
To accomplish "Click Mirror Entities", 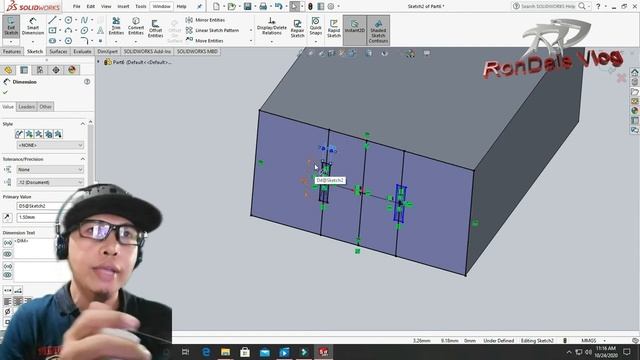I will [205, 20].
